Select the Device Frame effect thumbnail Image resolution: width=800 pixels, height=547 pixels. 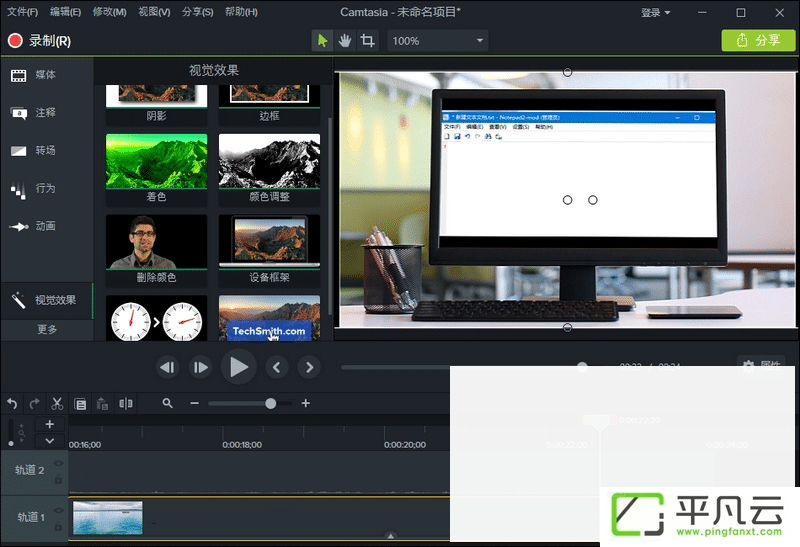click(269, 250)
